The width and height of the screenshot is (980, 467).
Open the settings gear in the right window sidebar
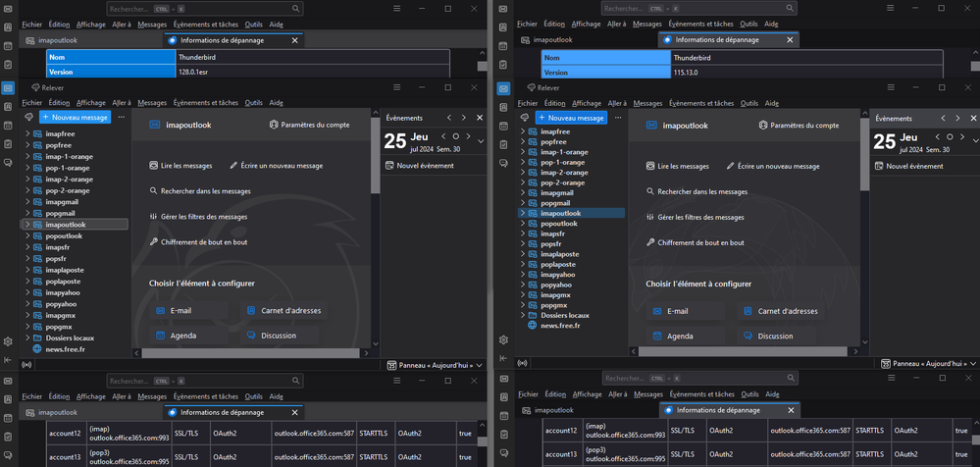503,340
